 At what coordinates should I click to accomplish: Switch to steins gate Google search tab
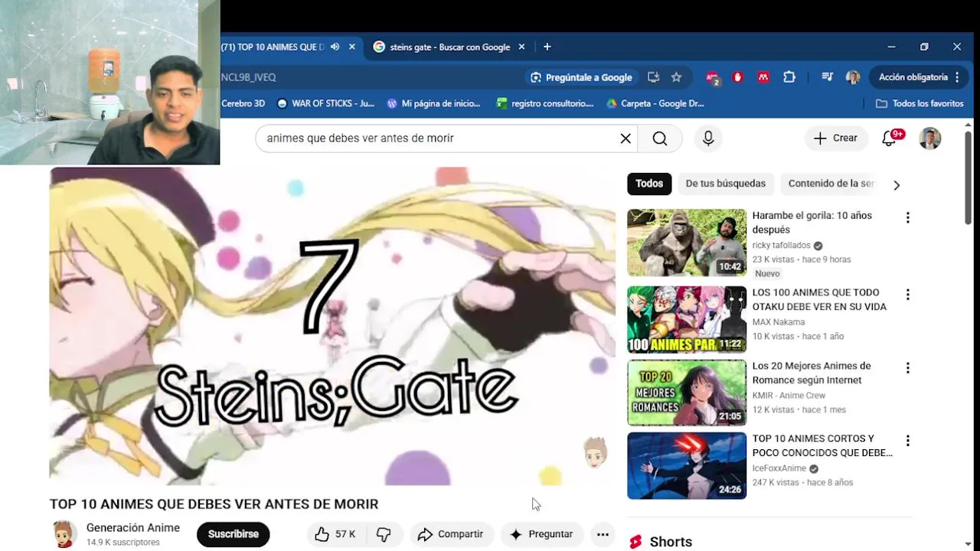click(449, 47)
